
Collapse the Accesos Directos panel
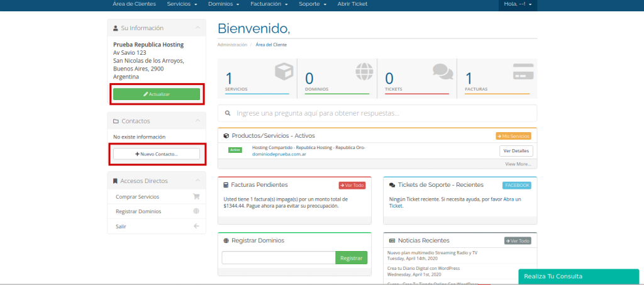pyautogui.click(x=197, y=181)
